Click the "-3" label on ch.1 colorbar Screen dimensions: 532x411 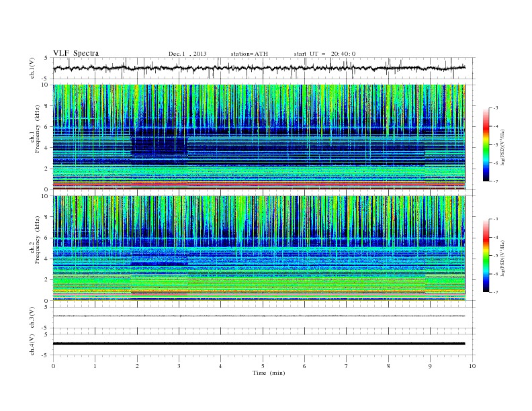click(495, 108)
